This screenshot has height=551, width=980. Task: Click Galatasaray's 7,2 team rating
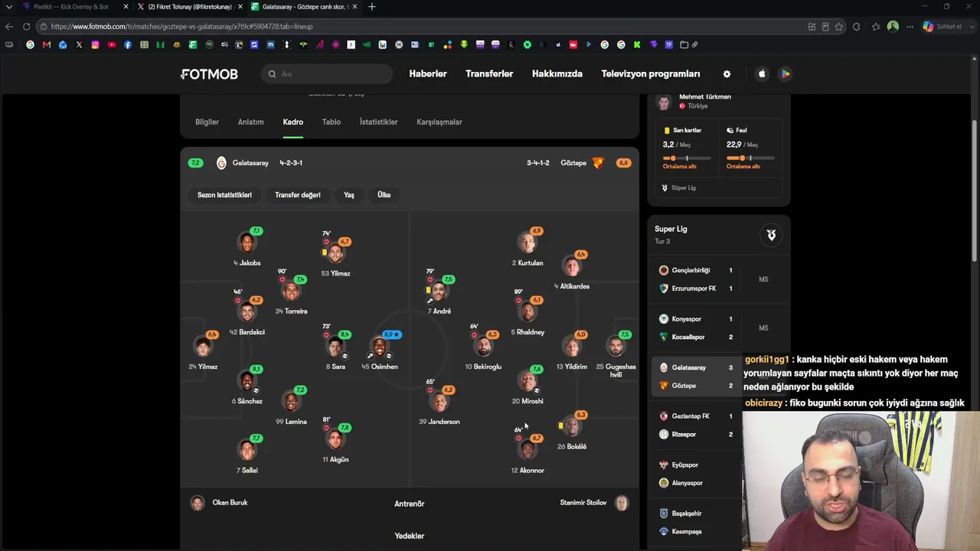(195, 163)
